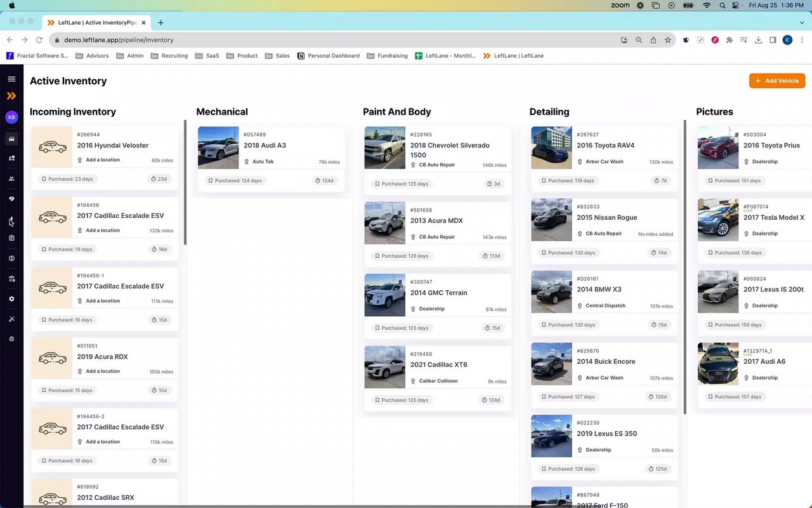The height and width of the screenshot is (508, 812).
Task: Select the 2017 Lexus IS 200t title
Action: (773, 290)
